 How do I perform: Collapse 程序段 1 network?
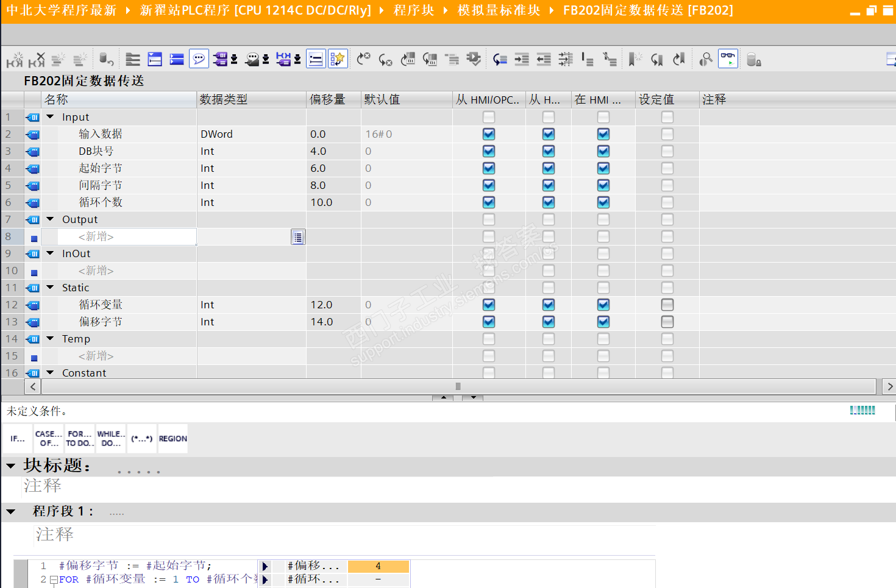tap(10, 512)
